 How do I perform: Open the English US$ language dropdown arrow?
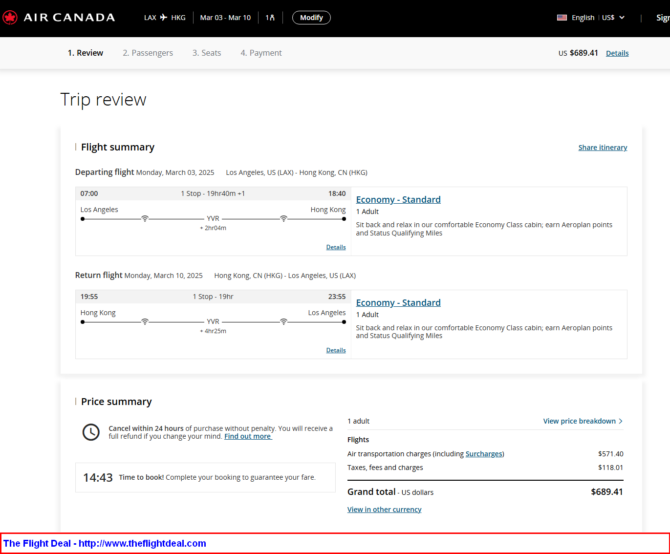[622, 18]
